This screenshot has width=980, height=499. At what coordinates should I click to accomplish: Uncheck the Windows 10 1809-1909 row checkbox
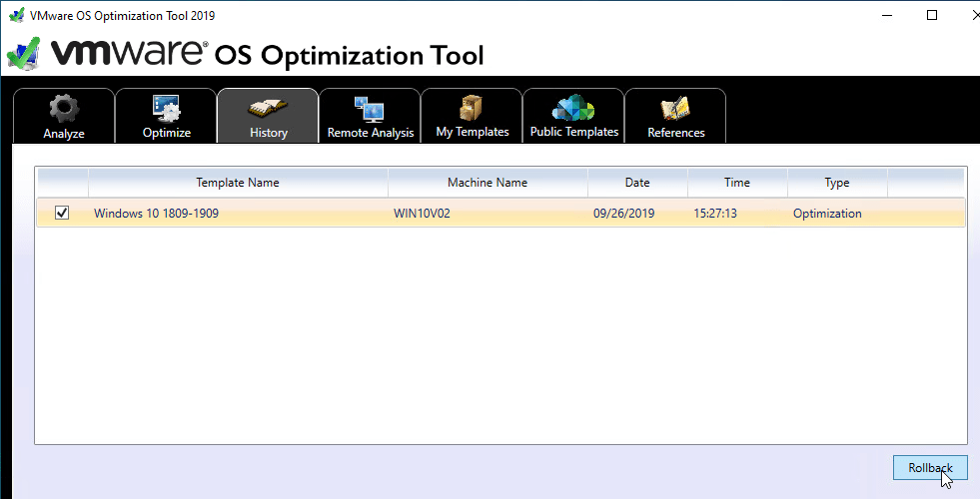62,213
